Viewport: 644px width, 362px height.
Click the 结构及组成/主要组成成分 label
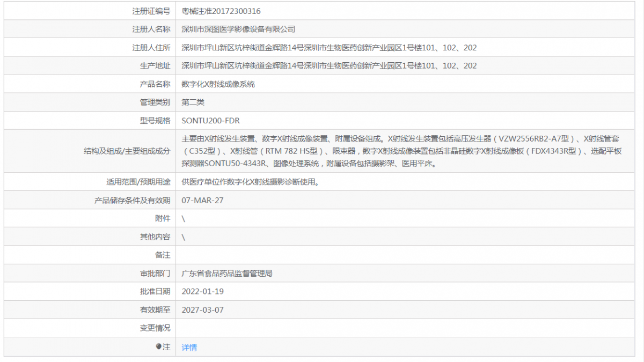pyautogui.click(x=127, y=151)
